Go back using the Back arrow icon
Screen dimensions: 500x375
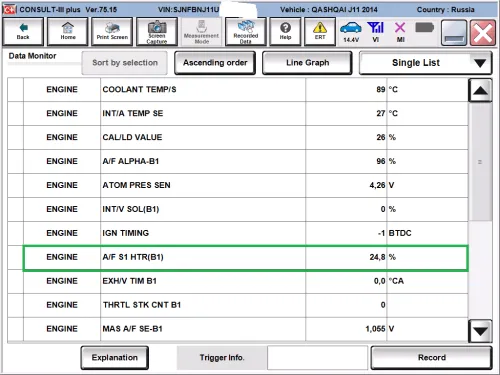[x=23, y=31]
